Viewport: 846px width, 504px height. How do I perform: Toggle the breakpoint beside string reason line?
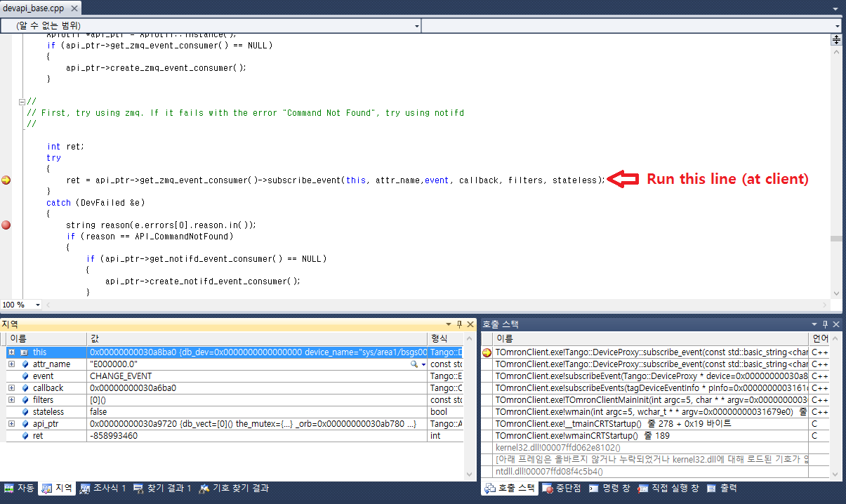click(6, 225)
